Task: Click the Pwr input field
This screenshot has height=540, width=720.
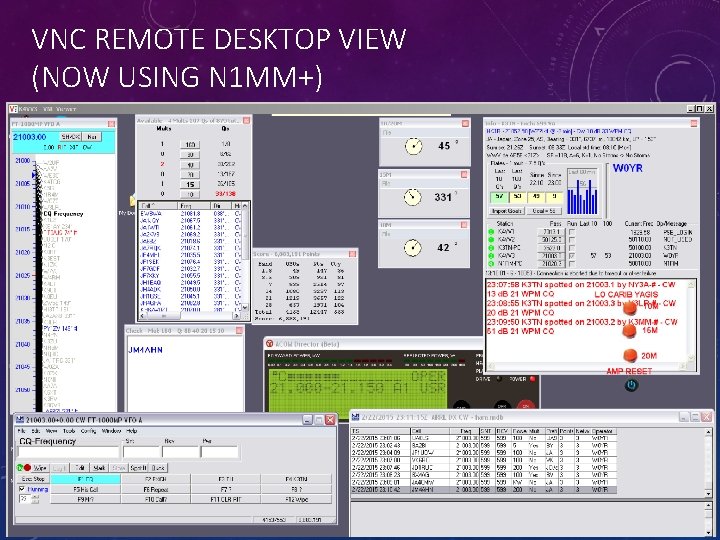Action: tap(220, 452)
